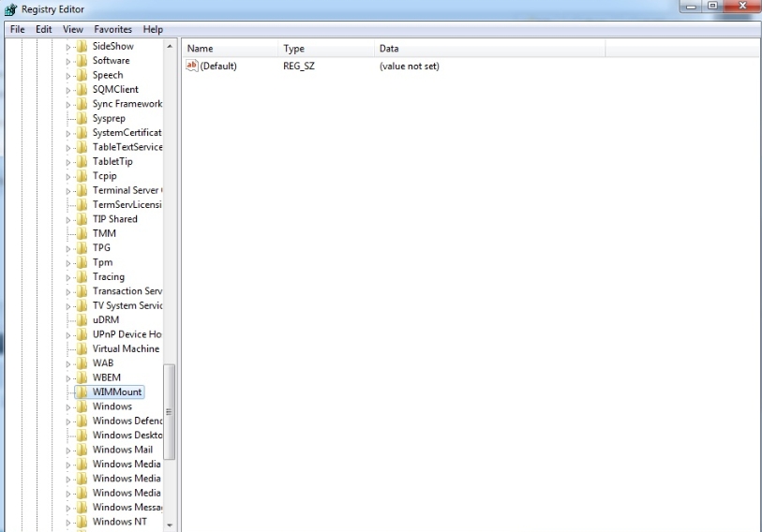
Task: Click the Speech folder icon
Action: pyautogui.click(x=82, y=75)
